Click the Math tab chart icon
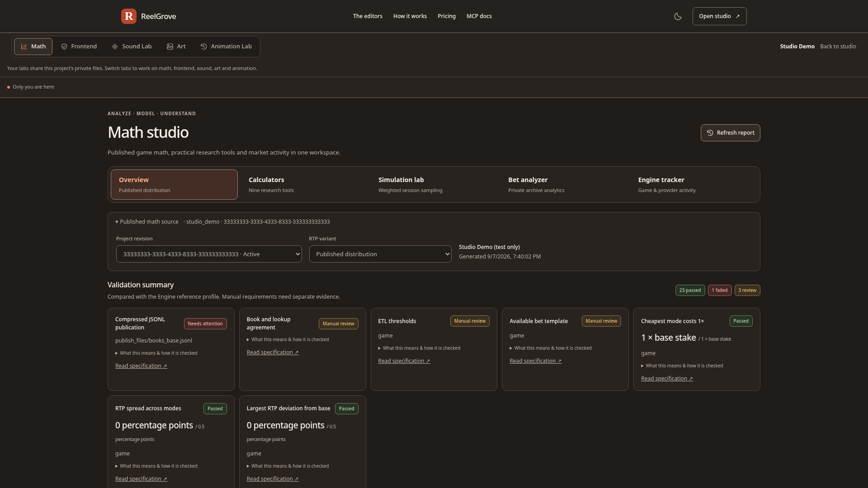868x488 pixels. click(24, 47)
